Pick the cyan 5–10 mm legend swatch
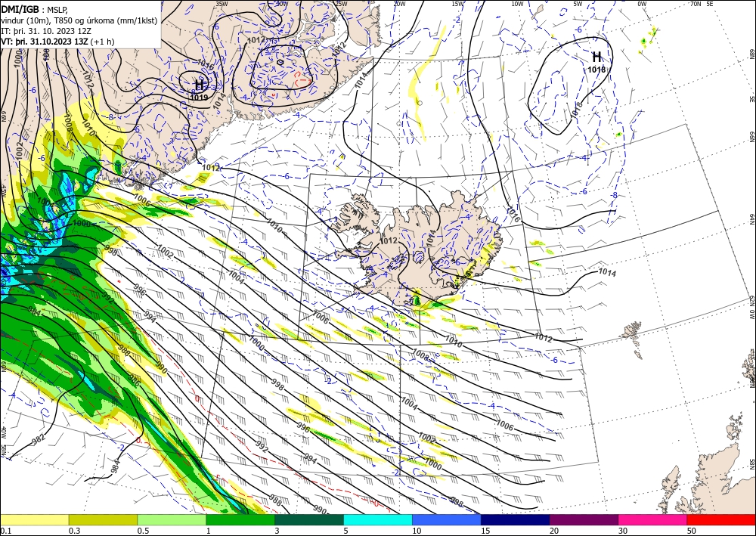 (378, 519)
